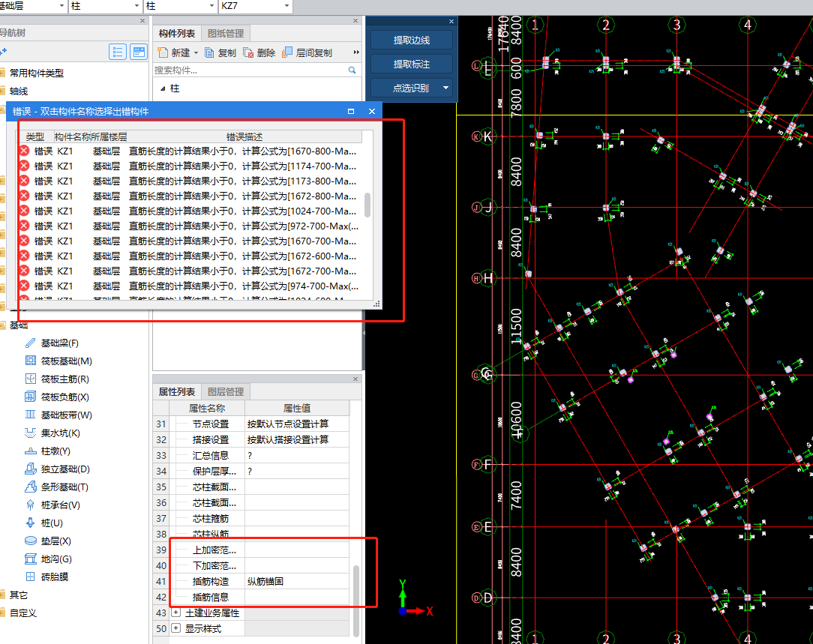Click the 搭接设置 property value cell
The width and height of the screenshot is (813, 644).
coord(296,439)
